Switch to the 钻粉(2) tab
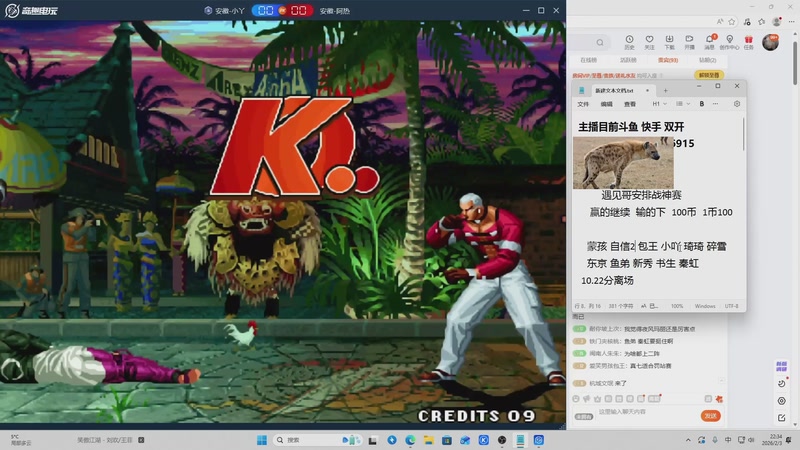This screenshot has width=800, height=450. click(x=707, y=60)
